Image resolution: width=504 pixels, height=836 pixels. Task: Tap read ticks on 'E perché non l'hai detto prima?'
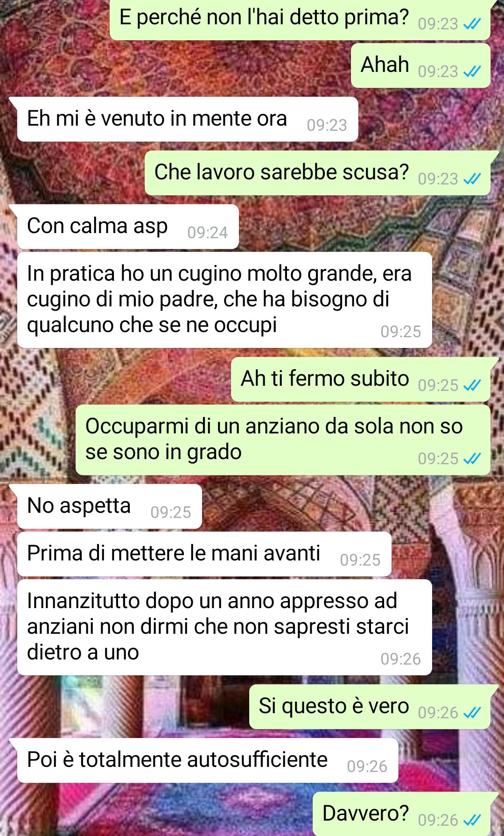pos(472,24)
